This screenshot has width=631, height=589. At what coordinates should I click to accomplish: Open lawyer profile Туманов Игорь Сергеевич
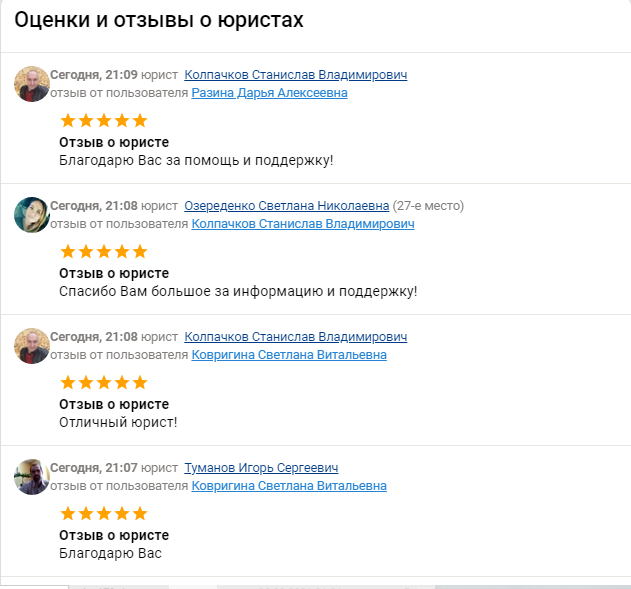tap(261, 468)
